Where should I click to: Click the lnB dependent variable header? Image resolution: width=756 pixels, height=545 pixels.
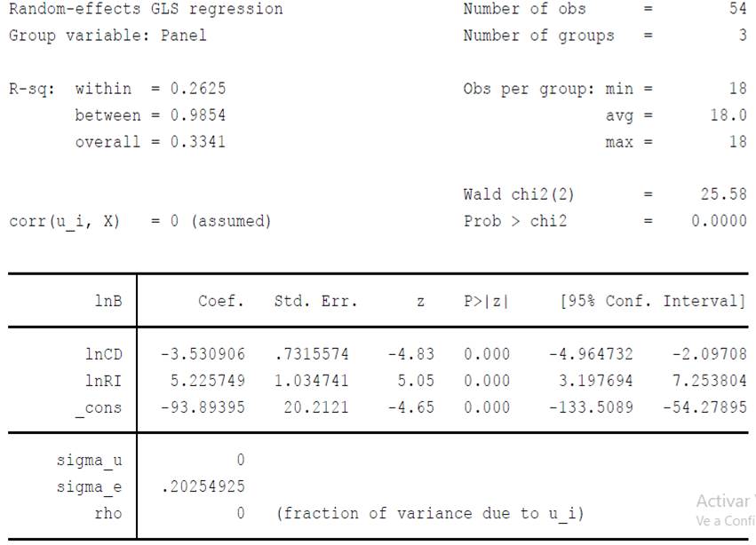point(107,301)
